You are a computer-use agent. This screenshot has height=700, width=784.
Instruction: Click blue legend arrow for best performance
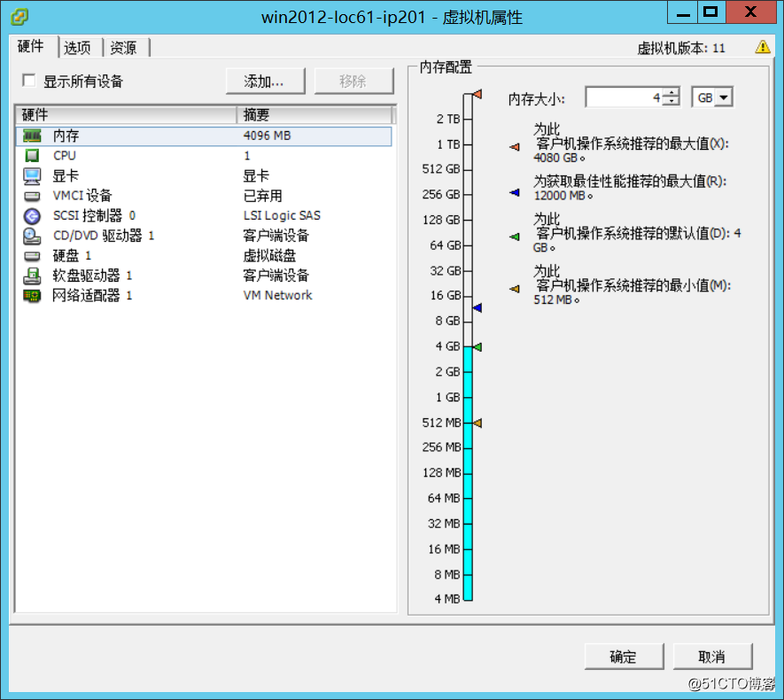tap(515, 192)
